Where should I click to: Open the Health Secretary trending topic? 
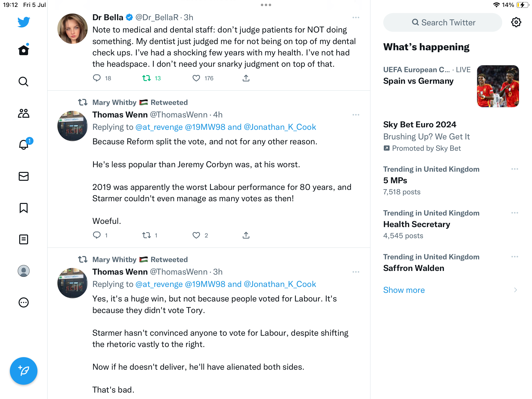click(417, 224)
